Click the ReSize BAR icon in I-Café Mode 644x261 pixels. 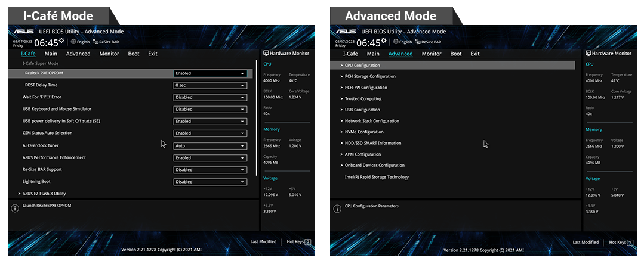coord(95,42)
